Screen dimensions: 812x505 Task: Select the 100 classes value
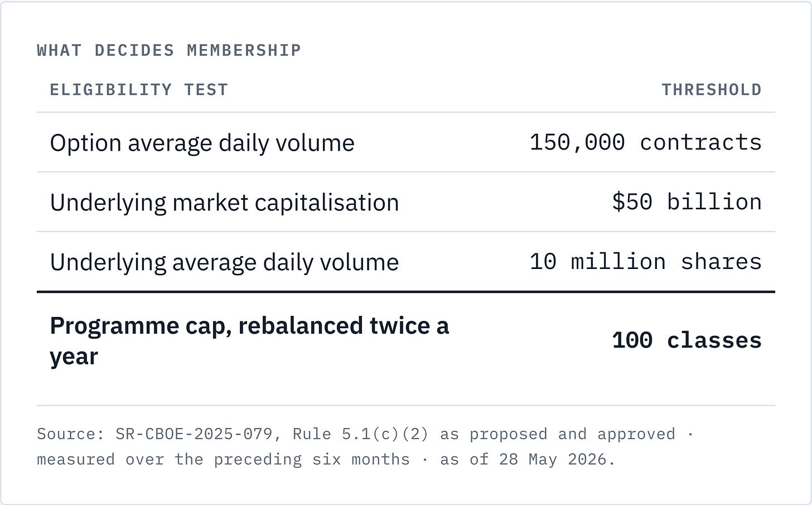tap(687, 340)
